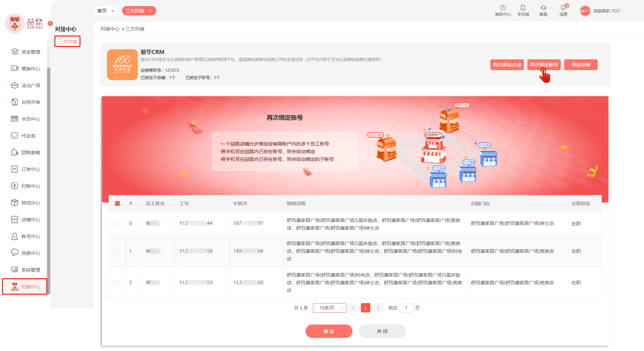The image size is (644, 351).
Task: Open 资金管理 icon in sidebar
Action: 15,52
